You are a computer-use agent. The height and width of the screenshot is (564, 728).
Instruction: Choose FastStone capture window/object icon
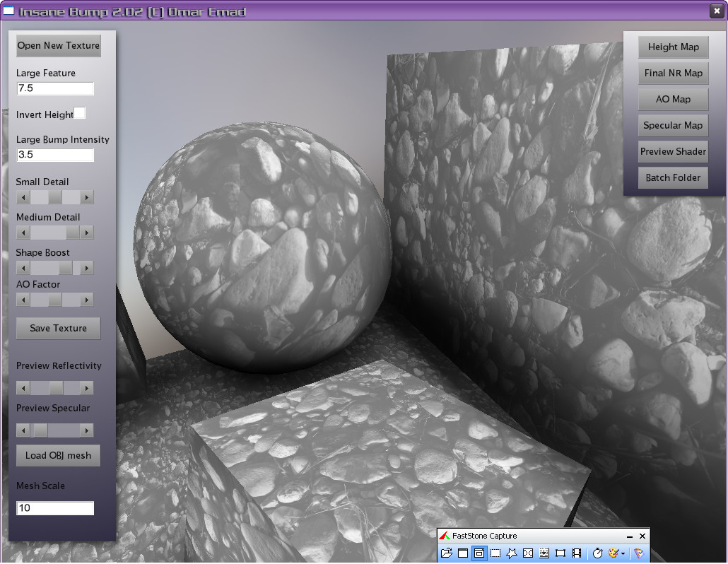tap(479, 553)
